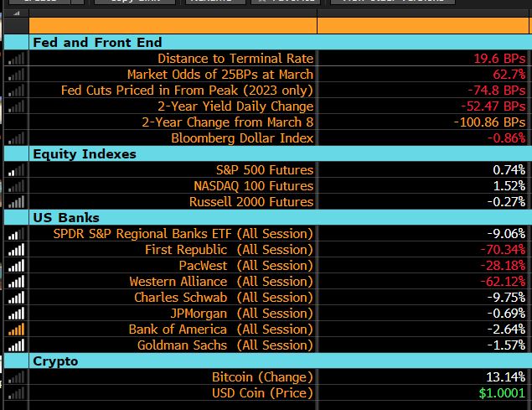Click the JPMorgan (All Session) label

(x=241, y=314)
